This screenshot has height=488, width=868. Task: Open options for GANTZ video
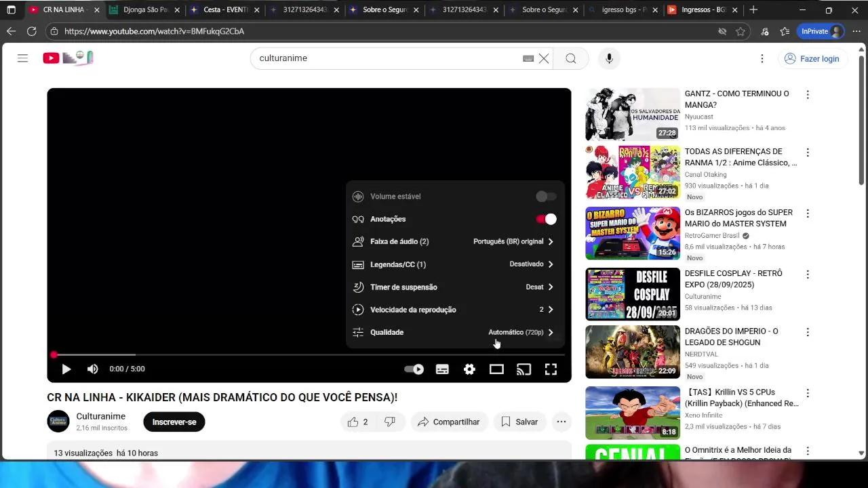[x=808, y=95]
